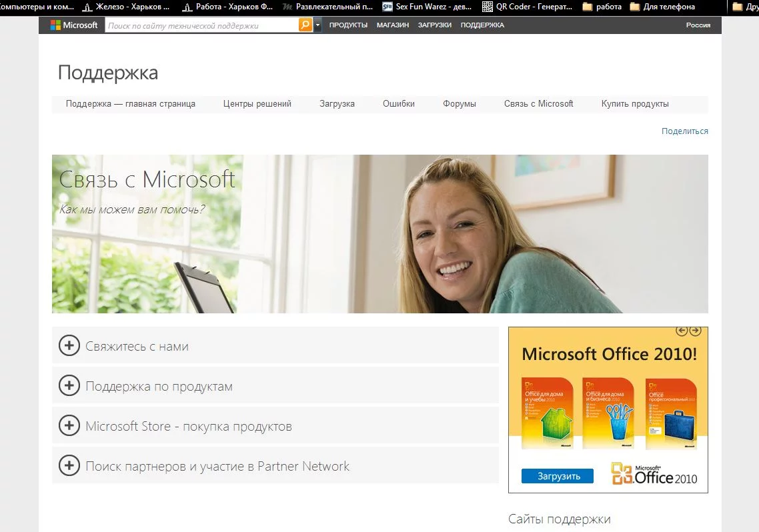The image size is (759, 532).
Task: Click the Office 2010 logo in banner
Action: (654, 475)
